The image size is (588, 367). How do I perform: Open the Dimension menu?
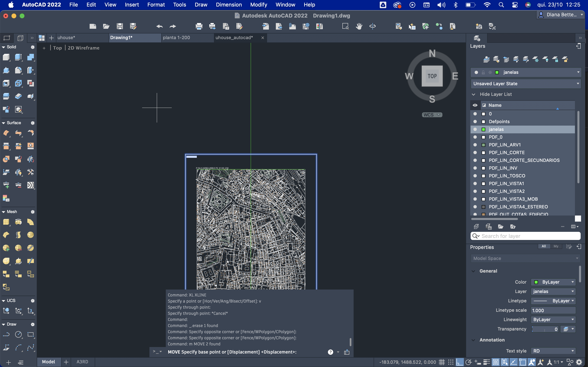click(229, 5)
